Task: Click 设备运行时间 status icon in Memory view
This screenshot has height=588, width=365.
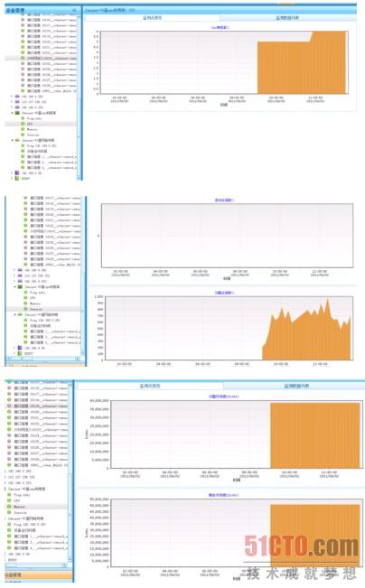Action: pyautogui.click(x=9, y=530)
